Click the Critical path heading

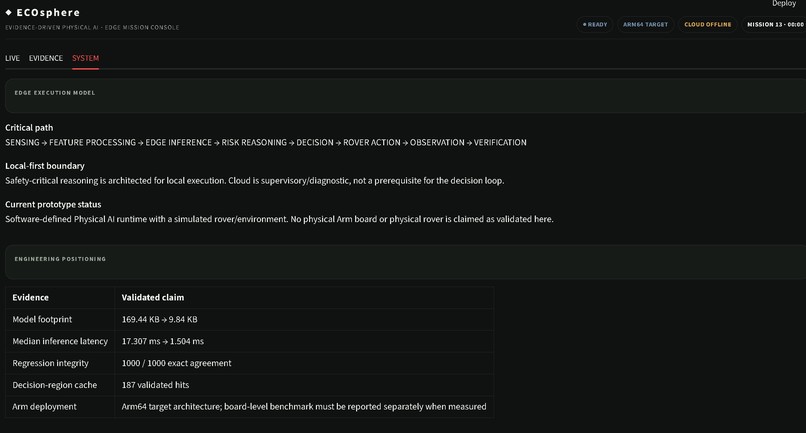tap(29, 128)
